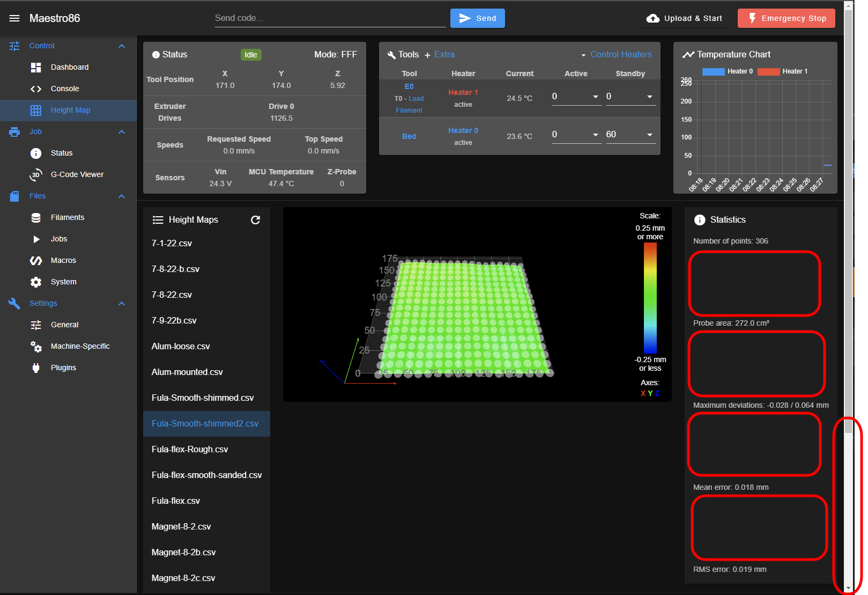The image size is (868, 595).
Task: Open the Dashboard page
Action: pyautogui.click(x=69, y=67)
